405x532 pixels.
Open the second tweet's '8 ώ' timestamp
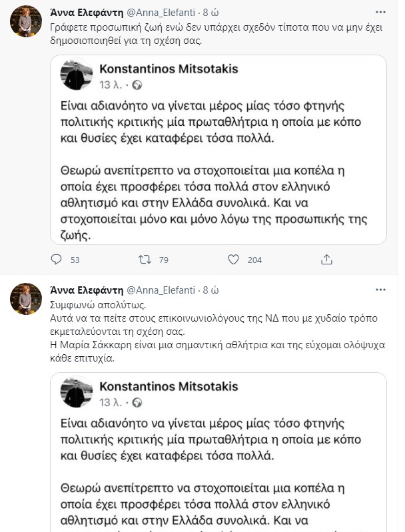[x=210, y=290]
